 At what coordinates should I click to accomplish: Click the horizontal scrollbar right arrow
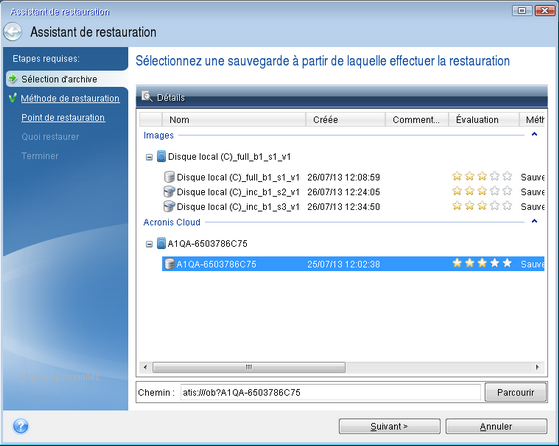coord(537,367)
